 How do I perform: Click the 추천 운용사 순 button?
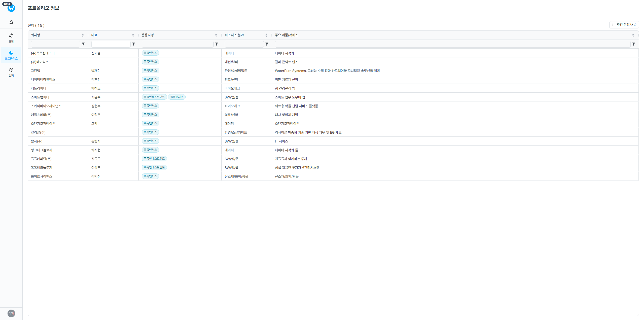point(624,25)
